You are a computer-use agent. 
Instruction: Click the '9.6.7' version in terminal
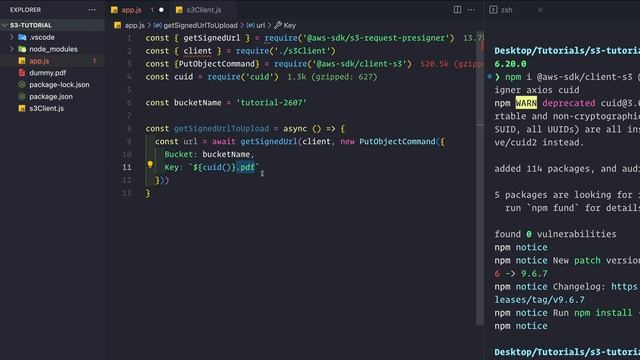click(534, 273)
